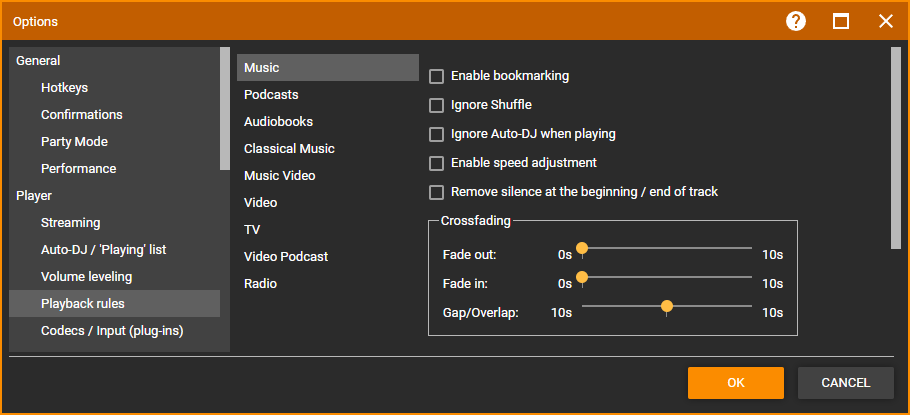Choose Classical Music from the list
The width and height of the screenshot is (910, 415).
point(289,149)
